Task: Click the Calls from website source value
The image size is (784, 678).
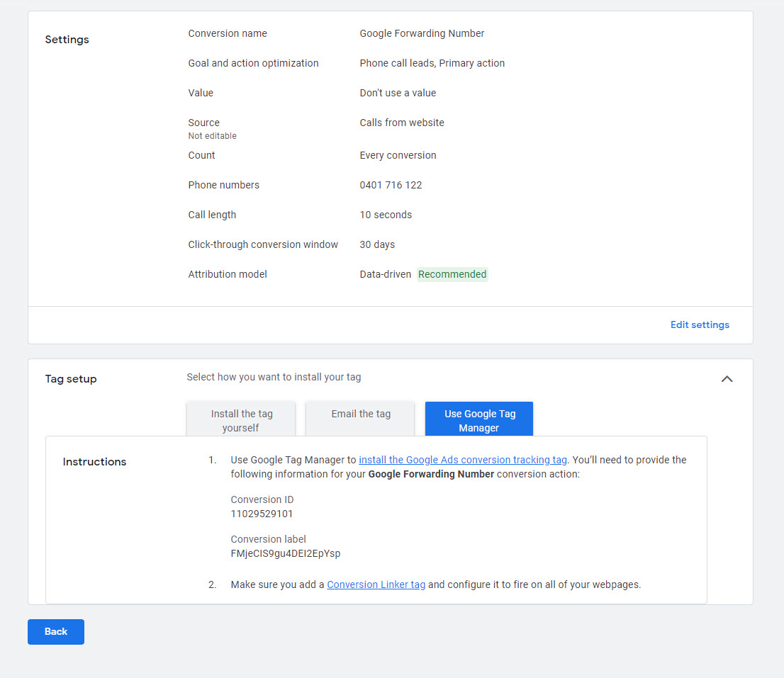Action: pos(402,123)
